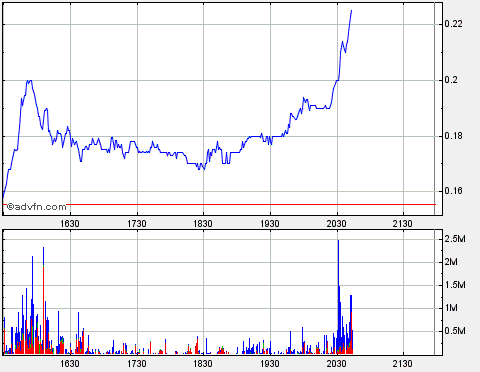Click the 2030 label under volume chart
The width and height of the screenshot is (480, 372).
336,363
